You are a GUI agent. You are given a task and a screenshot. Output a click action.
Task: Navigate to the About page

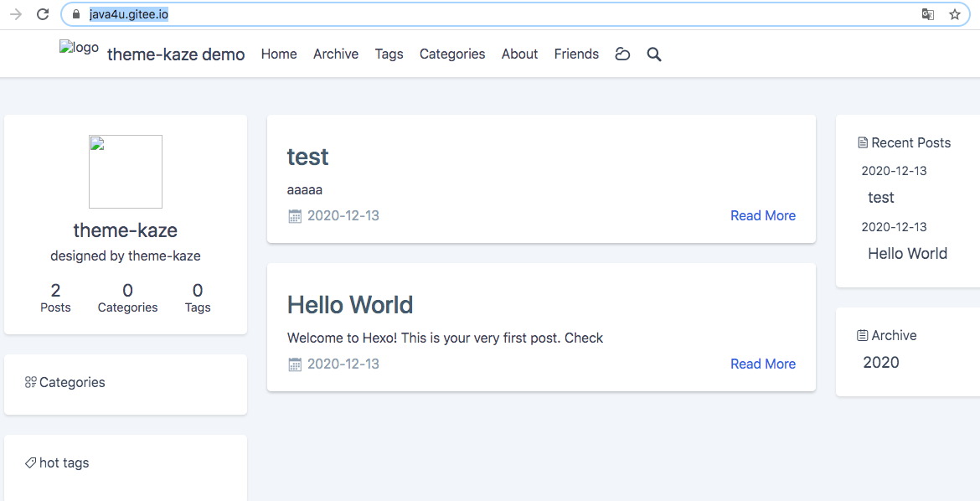519,54
